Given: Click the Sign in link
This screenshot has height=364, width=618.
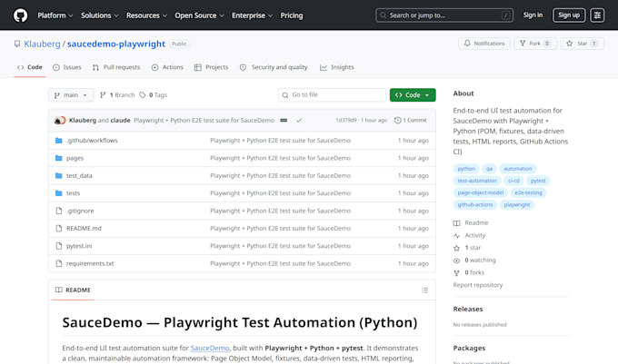Looking at the screenshot, I should [x=533, y=15].
